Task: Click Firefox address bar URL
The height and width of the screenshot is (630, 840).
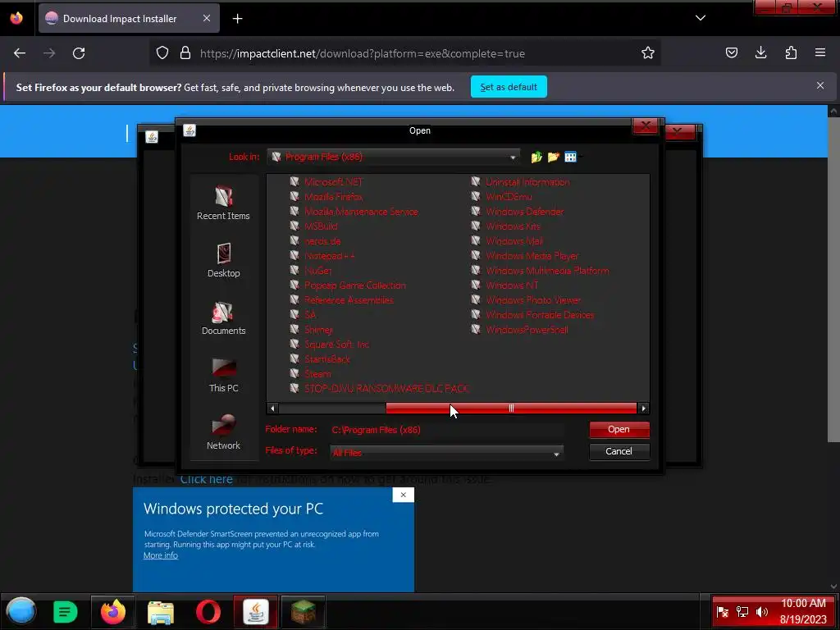Action: pos(362,53)
